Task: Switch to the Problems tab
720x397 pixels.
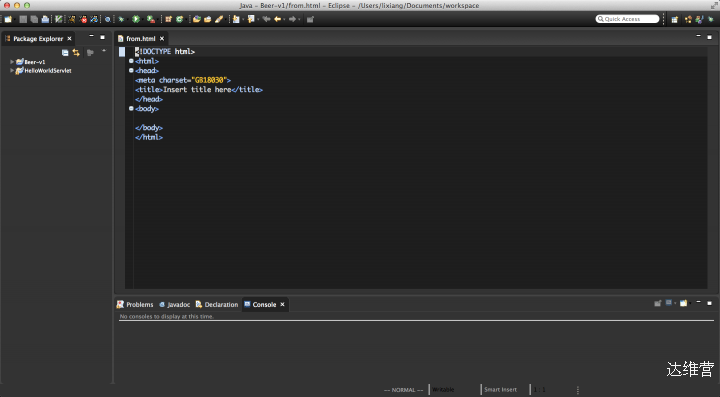Action: click(x=135, y=304)
